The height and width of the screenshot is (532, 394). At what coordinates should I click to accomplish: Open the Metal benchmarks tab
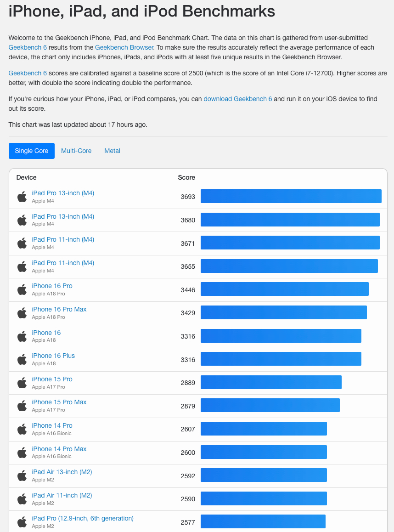pos(112,151)
